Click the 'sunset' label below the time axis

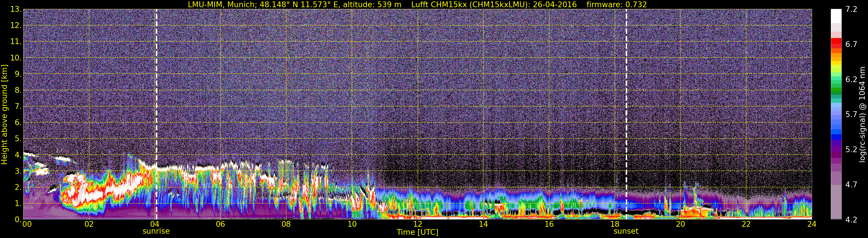[626, 231]
